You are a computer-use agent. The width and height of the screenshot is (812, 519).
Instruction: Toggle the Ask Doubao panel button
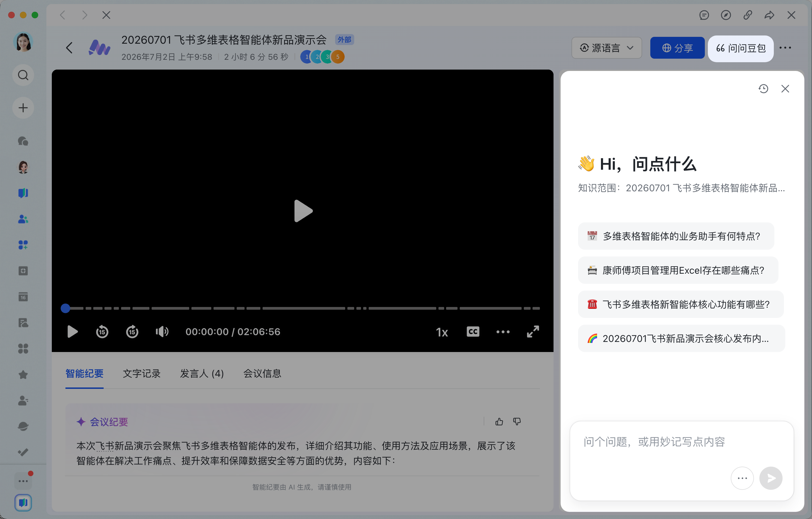tap(741, 48)
